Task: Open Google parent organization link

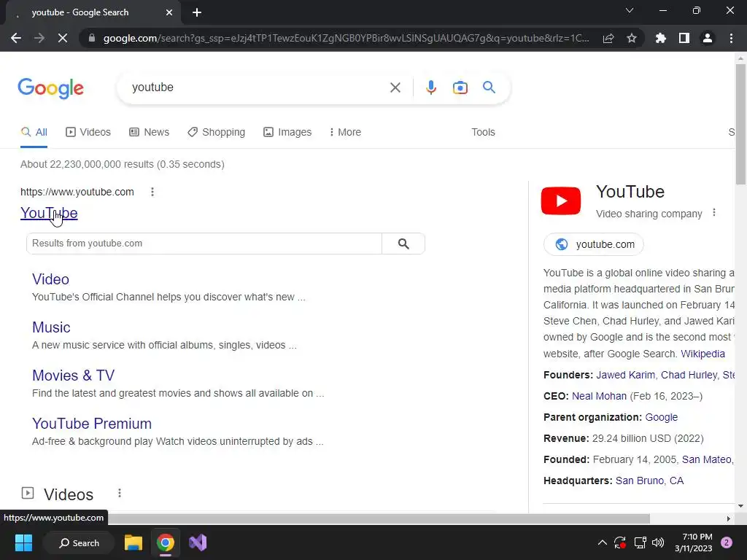Action: click(x=661, y=417)
